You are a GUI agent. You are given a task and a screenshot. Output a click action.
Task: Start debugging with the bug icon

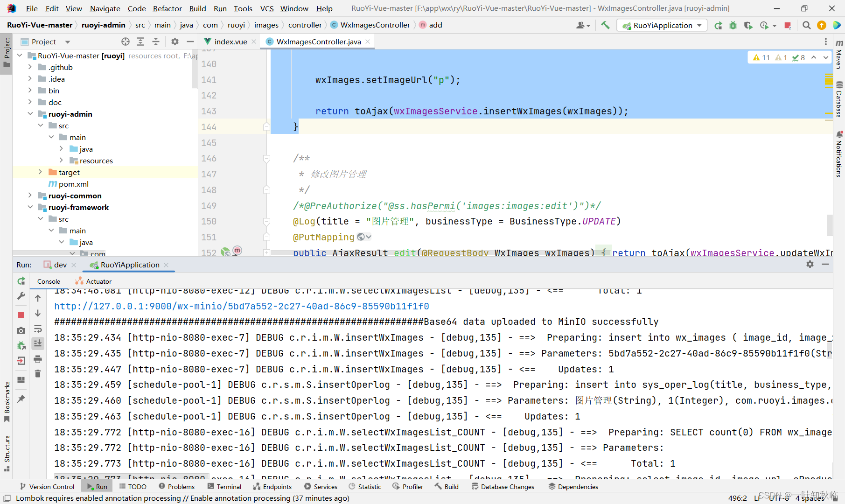[x=733, y=26]
